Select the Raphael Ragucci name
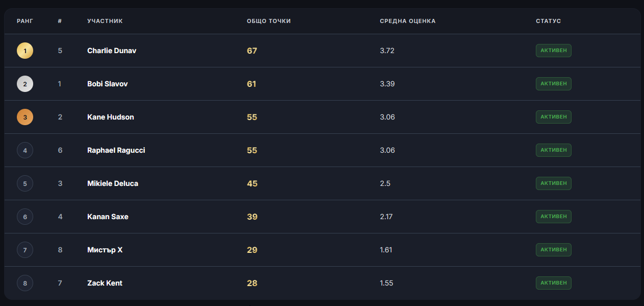The width and height of the screenshot is (644, 306). point(116,150)
